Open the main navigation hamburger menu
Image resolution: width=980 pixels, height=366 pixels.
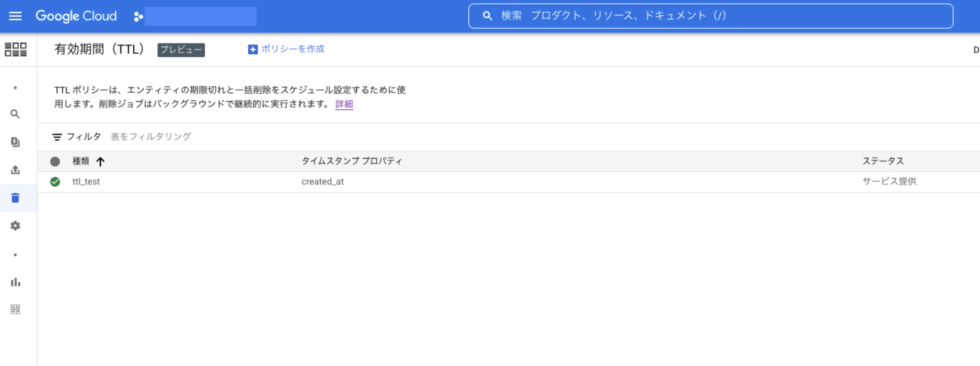[15, 16]
